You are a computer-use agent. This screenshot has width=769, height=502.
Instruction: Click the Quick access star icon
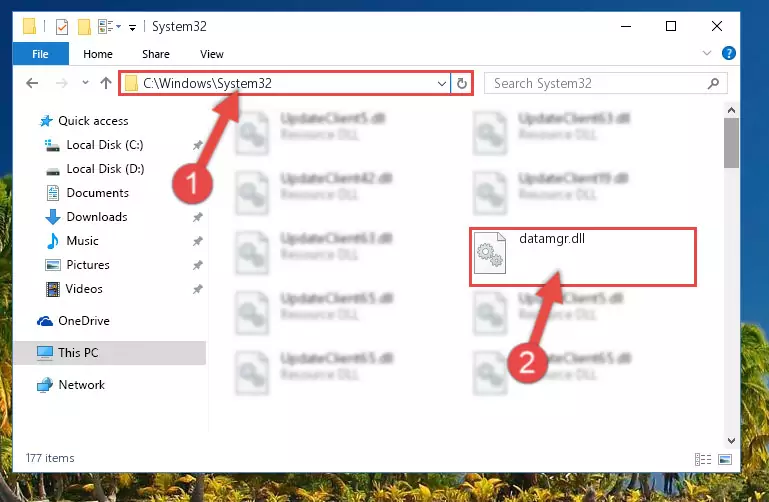click(46, 121)
